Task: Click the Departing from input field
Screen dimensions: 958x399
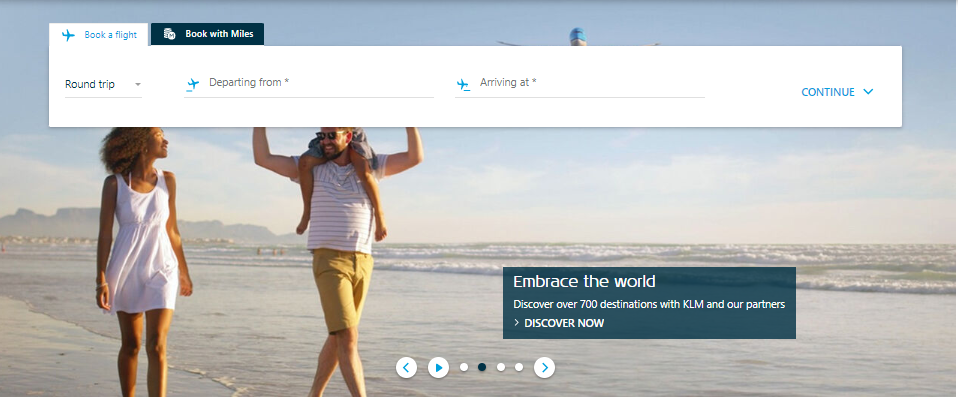Action: (309, 84)
